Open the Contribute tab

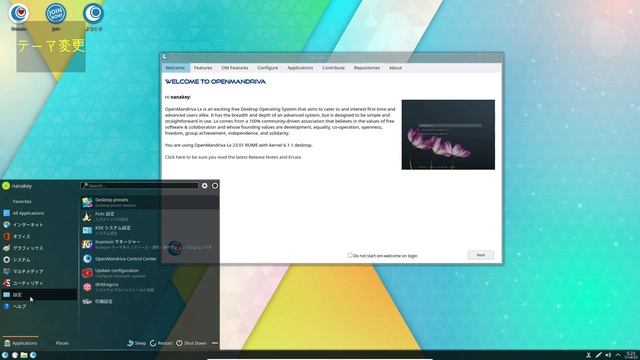coord(333,68)
